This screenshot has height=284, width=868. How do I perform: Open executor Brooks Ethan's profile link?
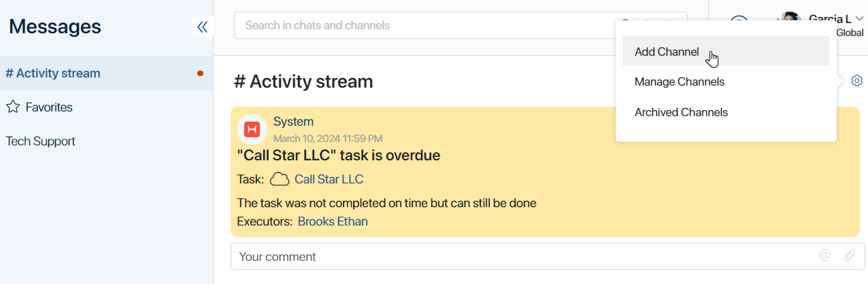(x=333, y=221)
